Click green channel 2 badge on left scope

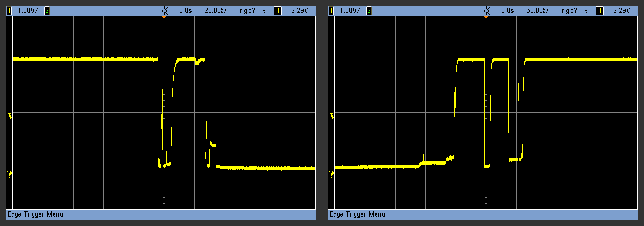pyautogui.click(x=47, y=11)
